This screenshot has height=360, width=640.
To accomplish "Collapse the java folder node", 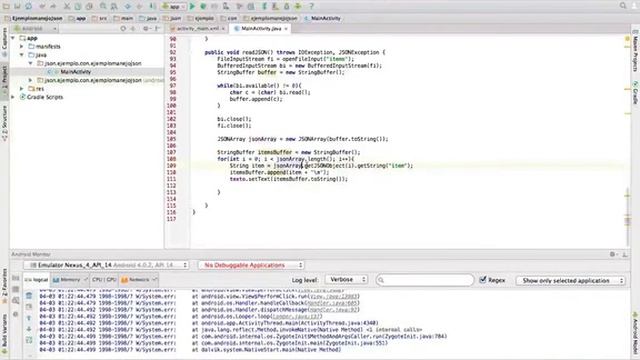I will tap(22, 55).
